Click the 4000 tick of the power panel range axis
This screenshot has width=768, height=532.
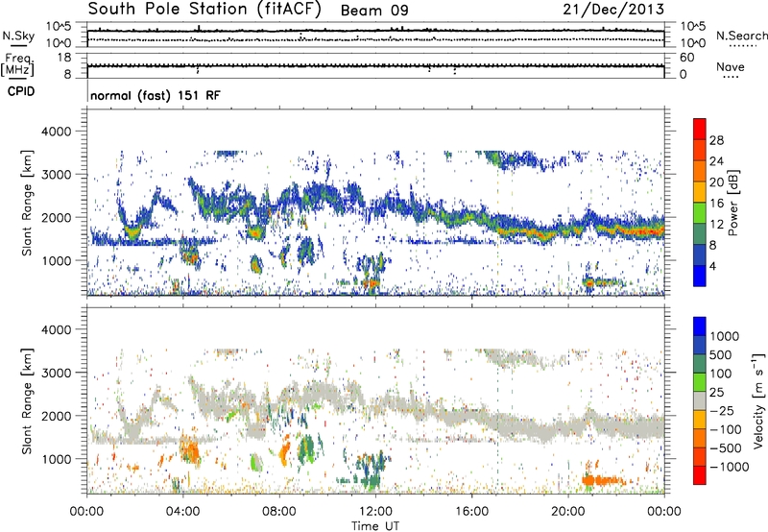[x=56, y=132]
